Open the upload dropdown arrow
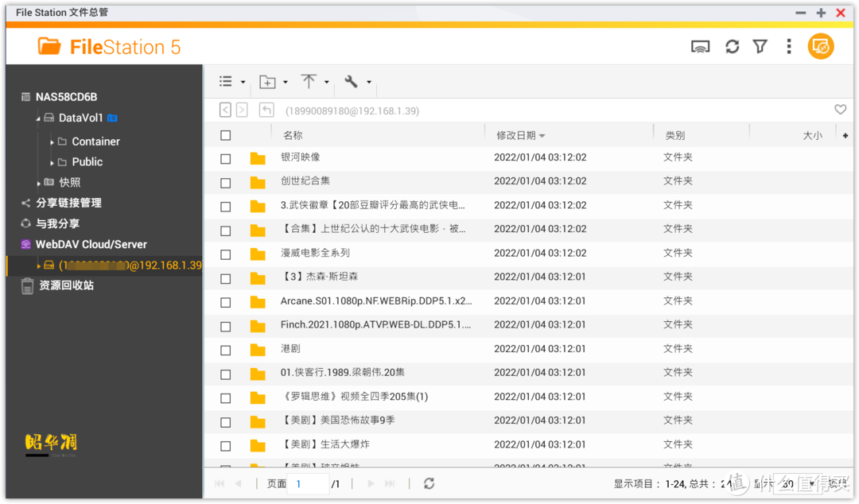 pos(327,82)
